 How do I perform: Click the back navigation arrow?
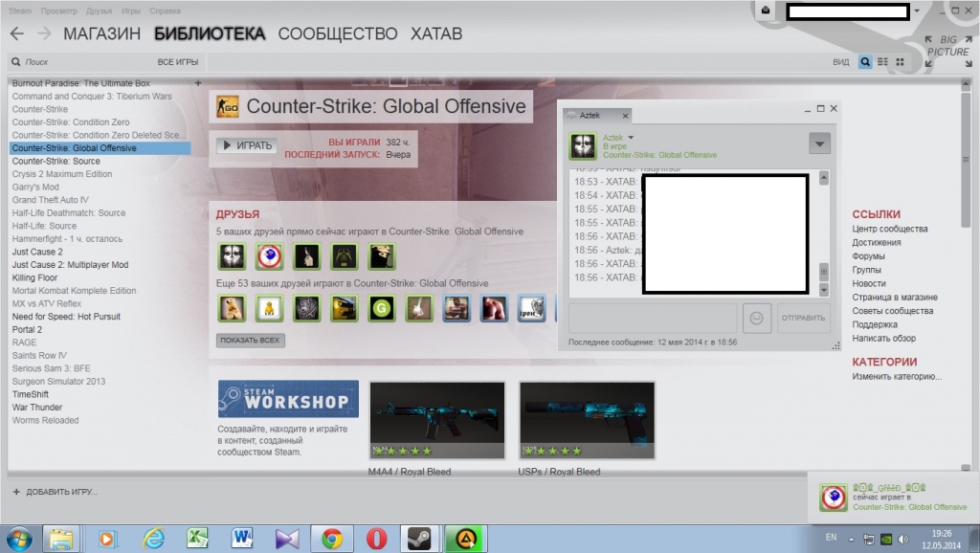16,33
